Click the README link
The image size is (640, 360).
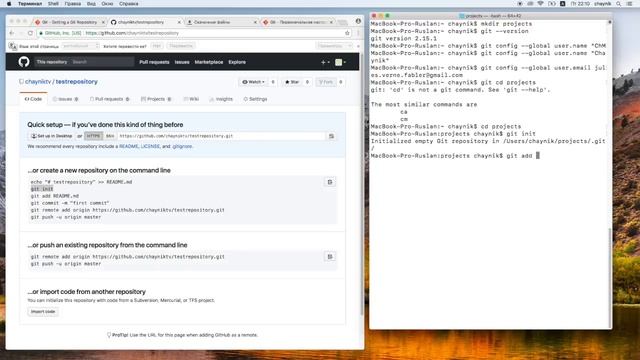click(x=129, y=146)
